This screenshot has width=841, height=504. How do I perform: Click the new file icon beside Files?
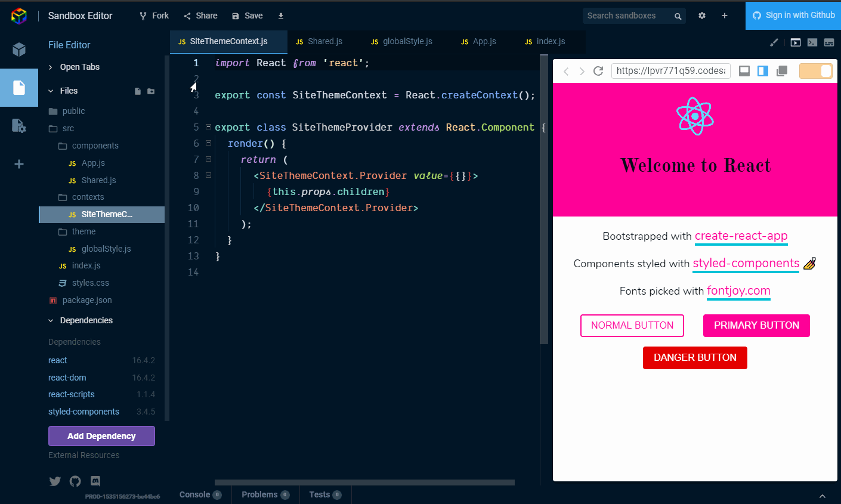pos(138,91)
